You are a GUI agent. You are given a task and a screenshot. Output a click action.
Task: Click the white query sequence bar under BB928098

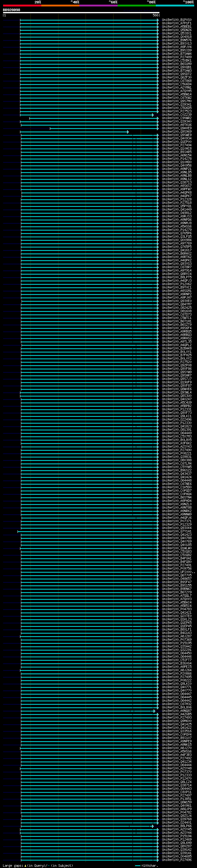point(81,12)
